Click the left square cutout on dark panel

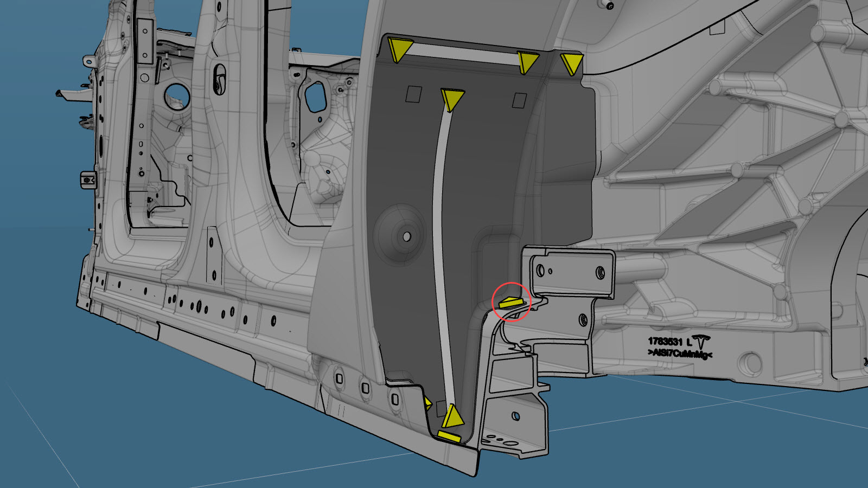click(x=414, y=94)
